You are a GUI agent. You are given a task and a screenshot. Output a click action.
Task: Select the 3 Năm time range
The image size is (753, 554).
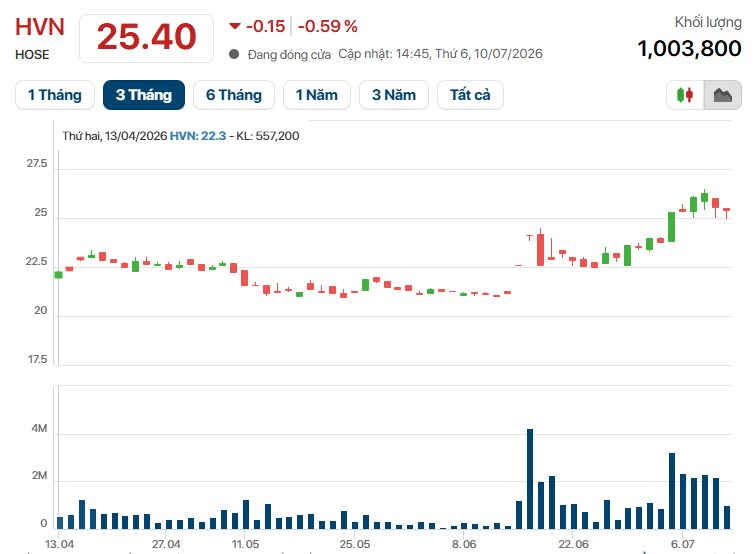[x=394, y=95]
